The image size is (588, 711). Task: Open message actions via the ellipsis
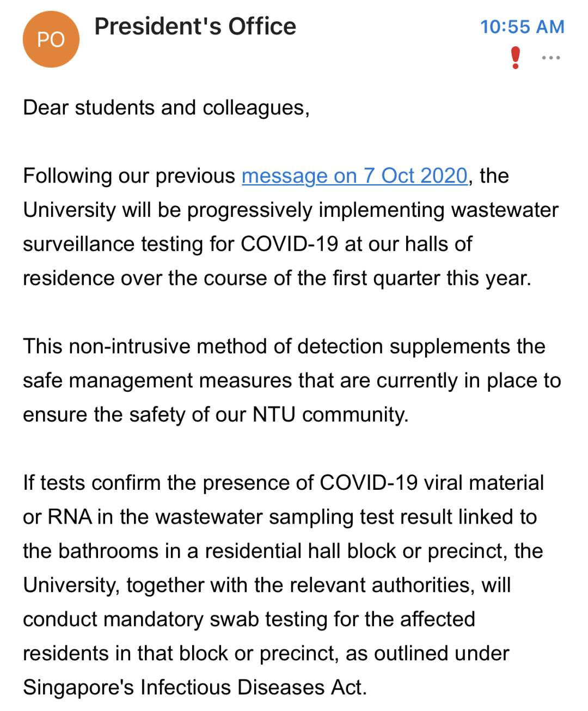(x=550, y=57)
